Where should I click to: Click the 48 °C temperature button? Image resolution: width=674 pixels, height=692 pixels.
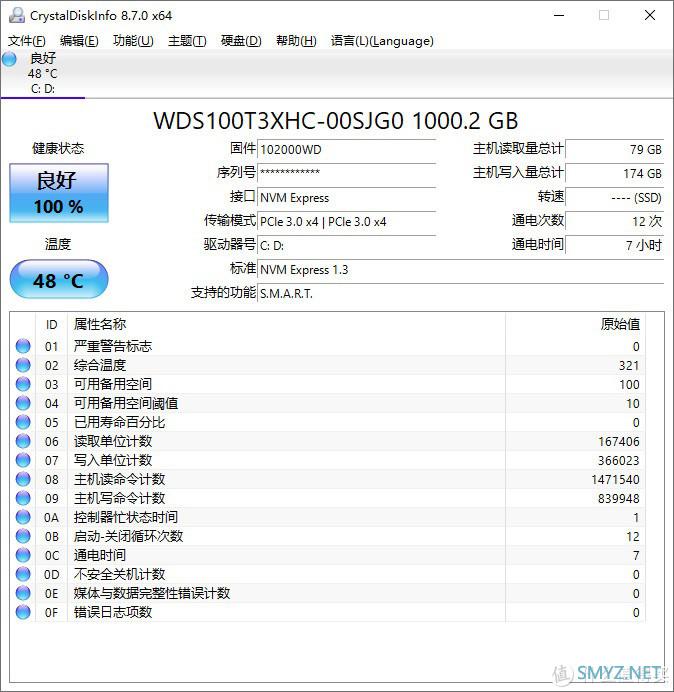(x=59, y=279)
